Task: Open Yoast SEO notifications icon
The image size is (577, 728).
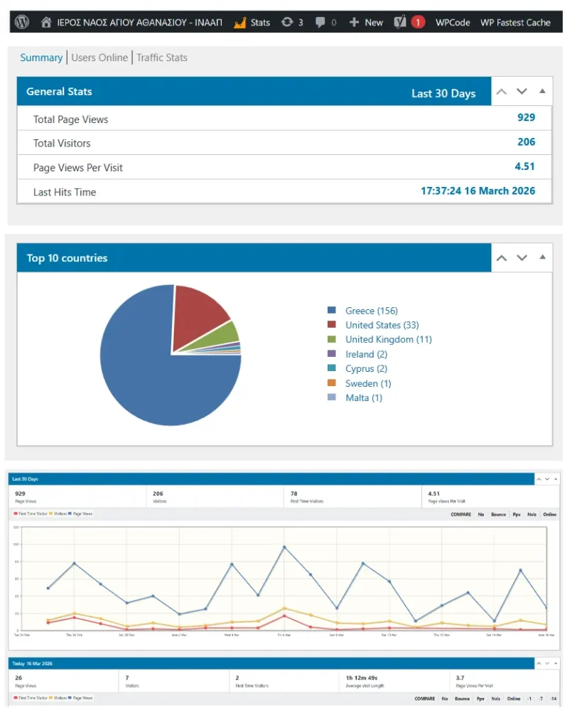Action: click(401, 22)
